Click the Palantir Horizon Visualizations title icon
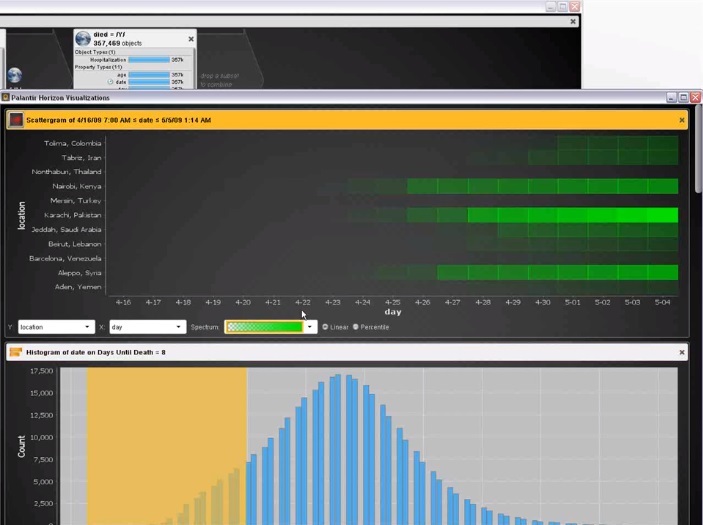The width and height of the screenshot is (703, 525). point(6,97)
